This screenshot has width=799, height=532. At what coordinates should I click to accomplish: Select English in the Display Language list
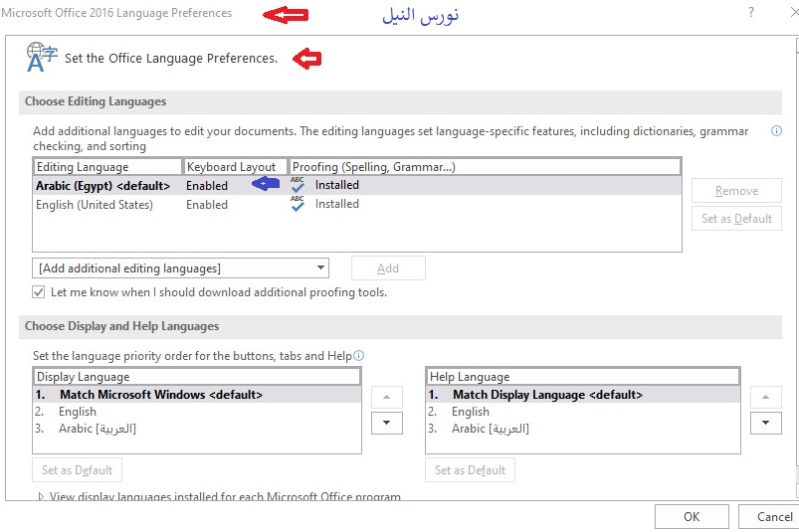click(x=78, y=412)
